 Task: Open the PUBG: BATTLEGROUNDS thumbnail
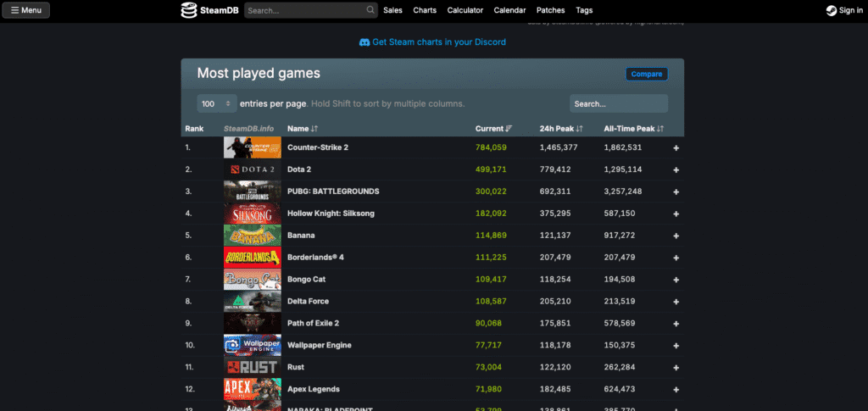click(x=253, y=192)
